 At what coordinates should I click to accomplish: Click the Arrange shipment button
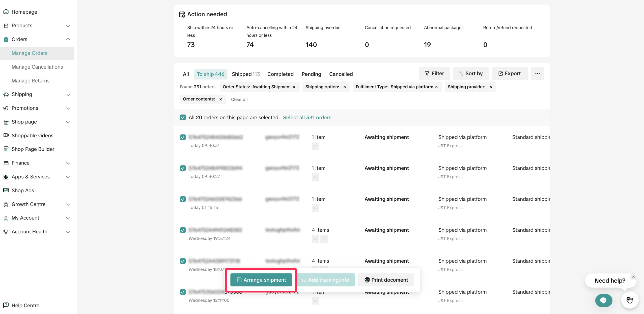(x=261, y=280)
